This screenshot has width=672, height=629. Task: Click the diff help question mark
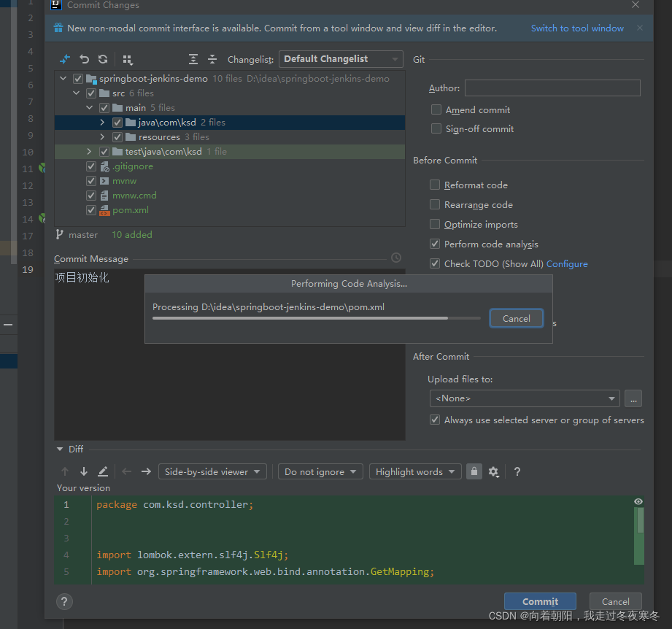[x=517, y=471]
